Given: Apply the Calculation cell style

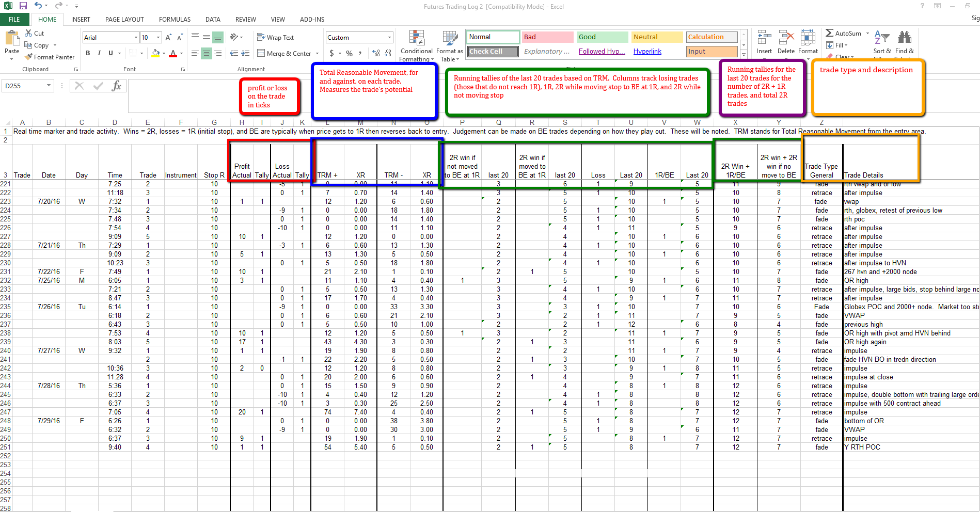Looking at the screenshot, I should point(712,37).
